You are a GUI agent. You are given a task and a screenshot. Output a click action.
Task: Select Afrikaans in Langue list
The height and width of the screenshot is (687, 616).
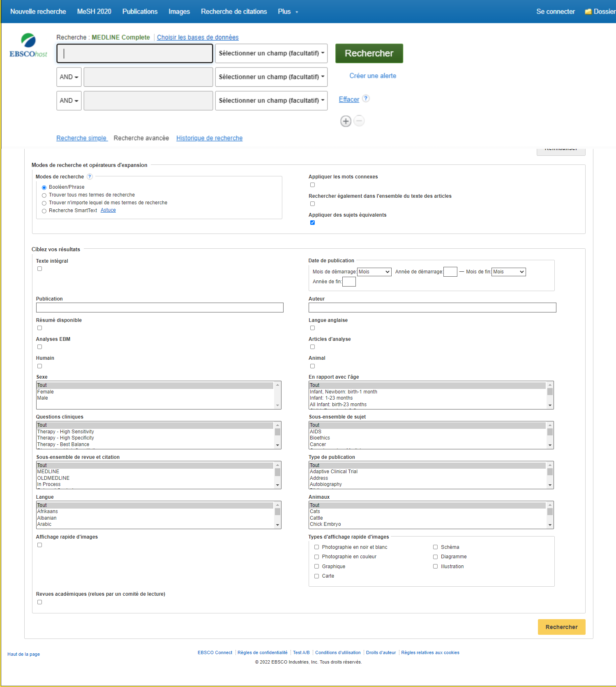155,511
